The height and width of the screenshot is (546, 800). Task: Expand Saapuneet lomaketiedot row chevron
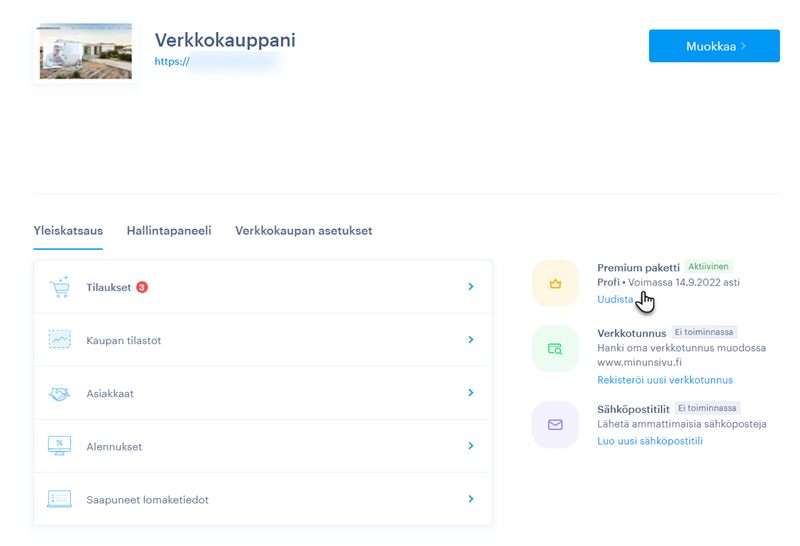pyautogui.click(x=470, y=499)
